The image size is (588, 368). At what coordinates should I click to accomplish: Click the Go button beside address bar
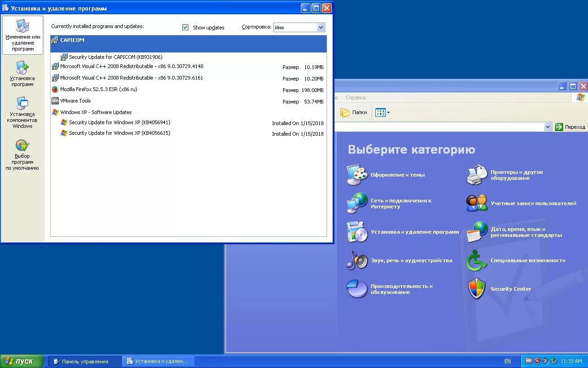(571, 126)
